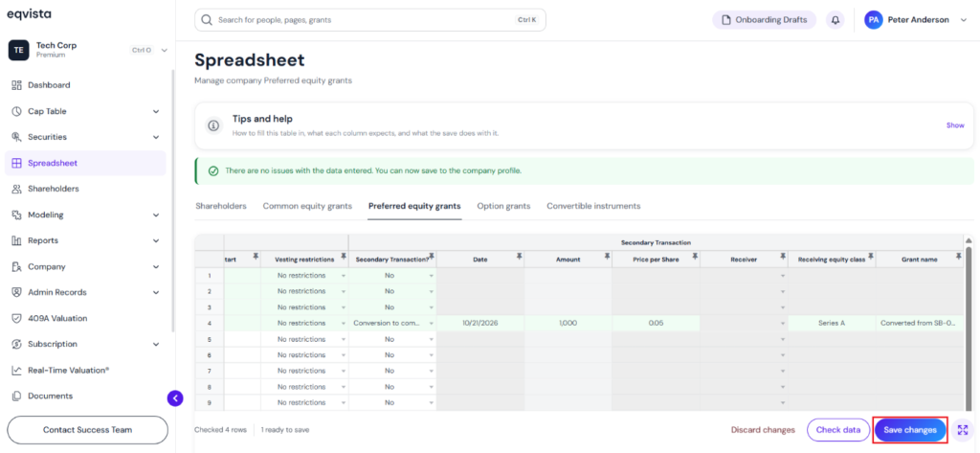Click the Tips and help info icon
The height and width of the screenshot is (453, 980).
pos(213,125)
